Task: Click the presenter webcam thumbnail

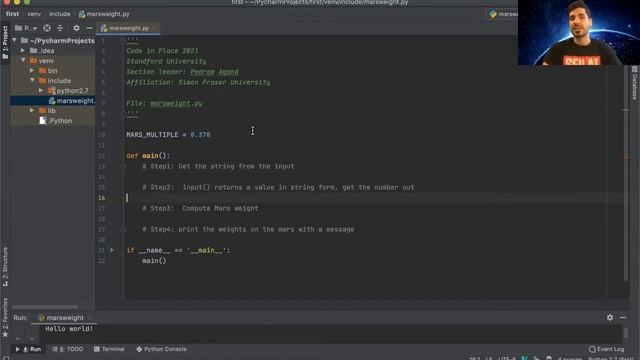Action: [x=579, y=33]
